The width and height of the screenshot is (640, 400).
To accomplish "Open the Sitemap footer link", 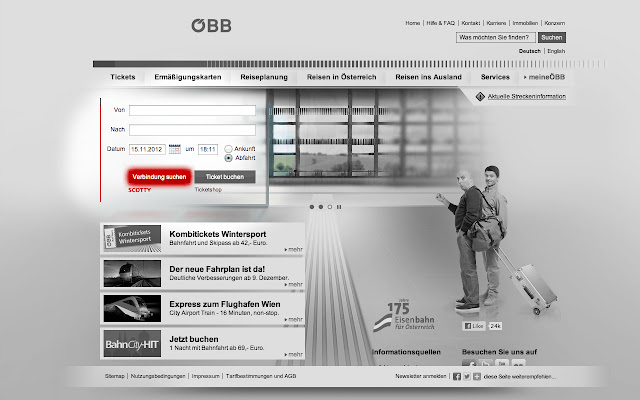I will point(114,376).
